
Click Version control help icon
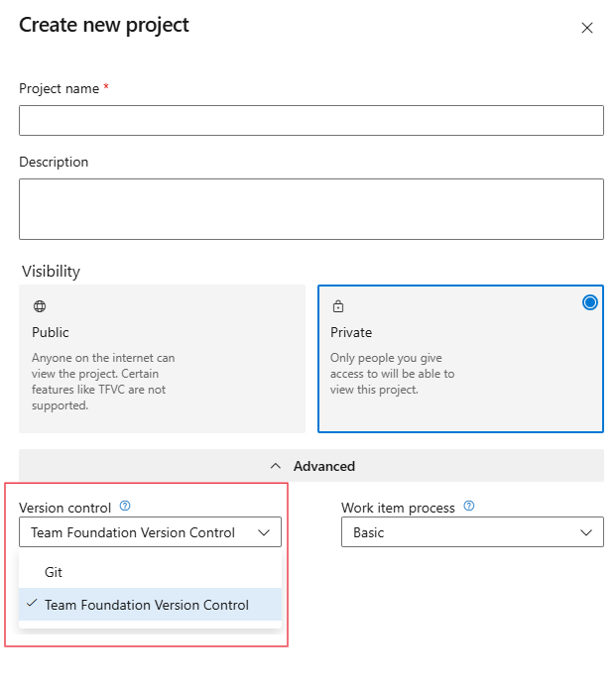(x=125, y=507)
